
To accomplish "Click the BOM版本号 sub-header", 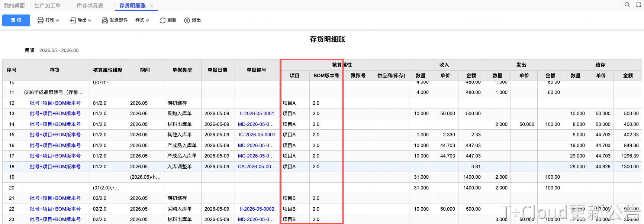I will 326,76.
